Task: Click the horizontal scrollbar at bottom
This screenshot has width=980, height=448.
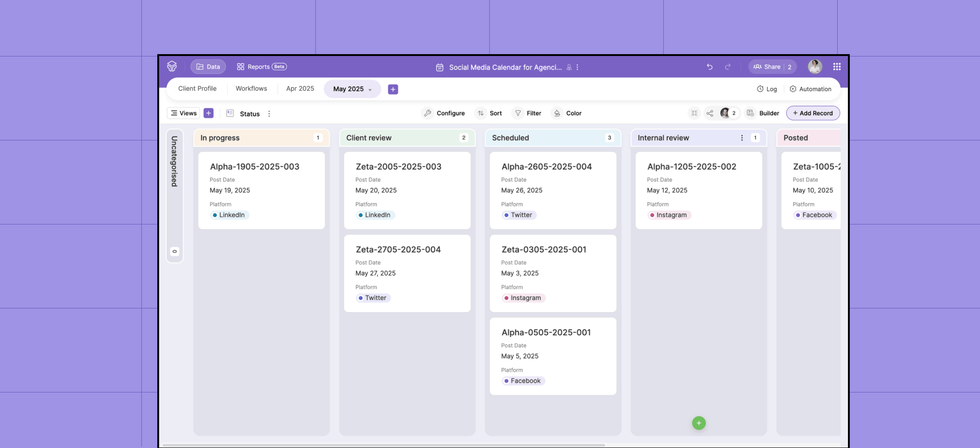Action: pyautogui.click(x=383, y=445)
